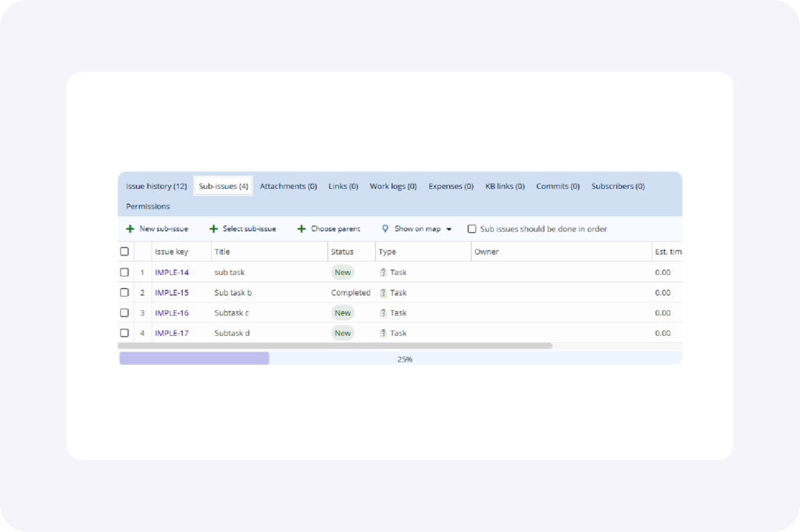800x532 pixels.
Task: Open issue link IMPLE-14
Action: tap(172, 273)
